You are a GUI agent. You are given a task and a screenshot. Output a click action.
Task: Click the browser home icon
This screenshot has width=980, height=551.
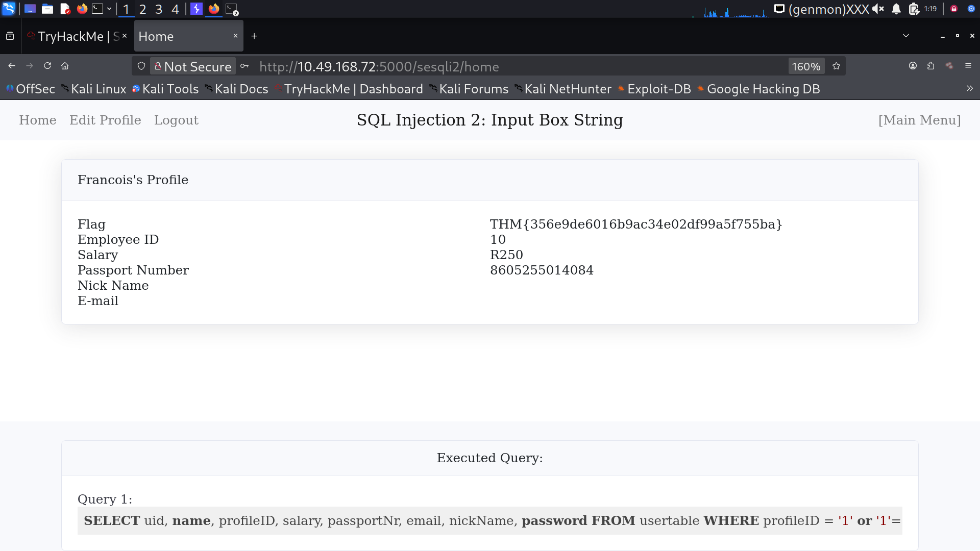(x=65, y=66)
